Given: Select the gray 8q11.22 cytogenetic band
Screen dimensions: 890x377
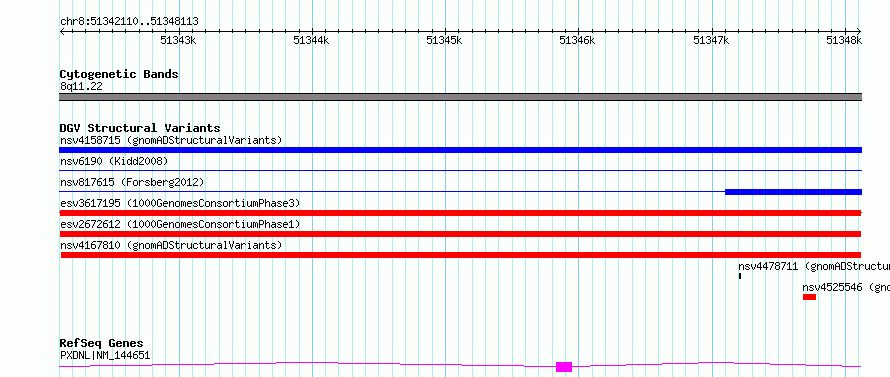Looking at the screenshot, I should click(460, 97).
